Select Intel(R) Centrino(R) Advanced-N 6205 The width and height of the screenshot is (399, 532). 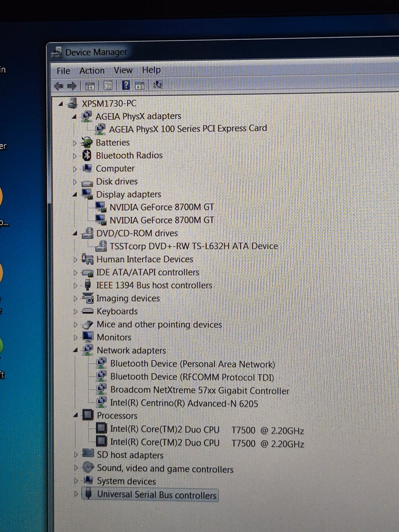[184, 403]
